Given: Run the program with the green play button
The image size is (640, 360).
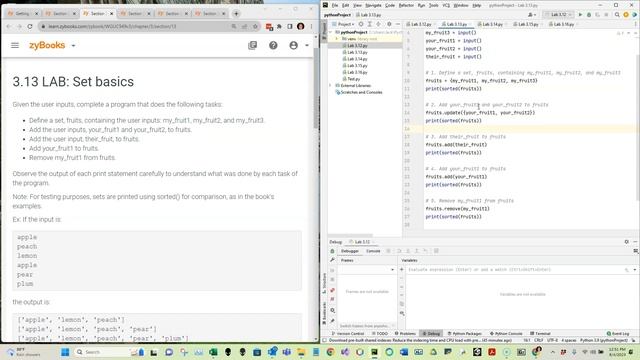Looking at the screenshot, I should tap(580, 15).
